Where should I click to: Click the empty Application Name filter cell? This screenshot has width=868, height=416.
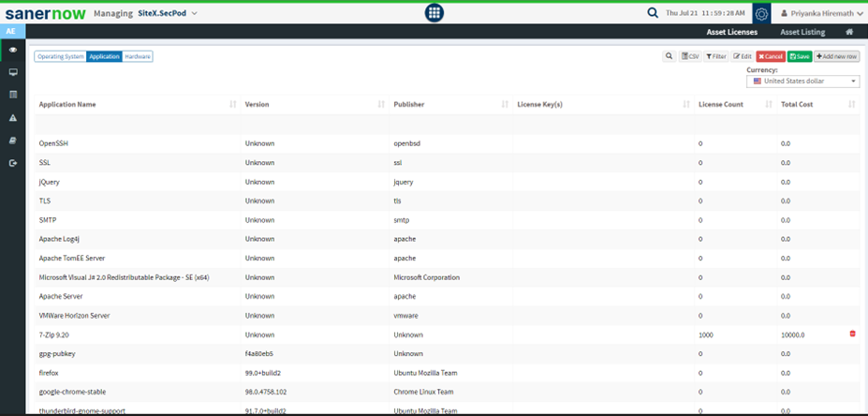[138, 124]
